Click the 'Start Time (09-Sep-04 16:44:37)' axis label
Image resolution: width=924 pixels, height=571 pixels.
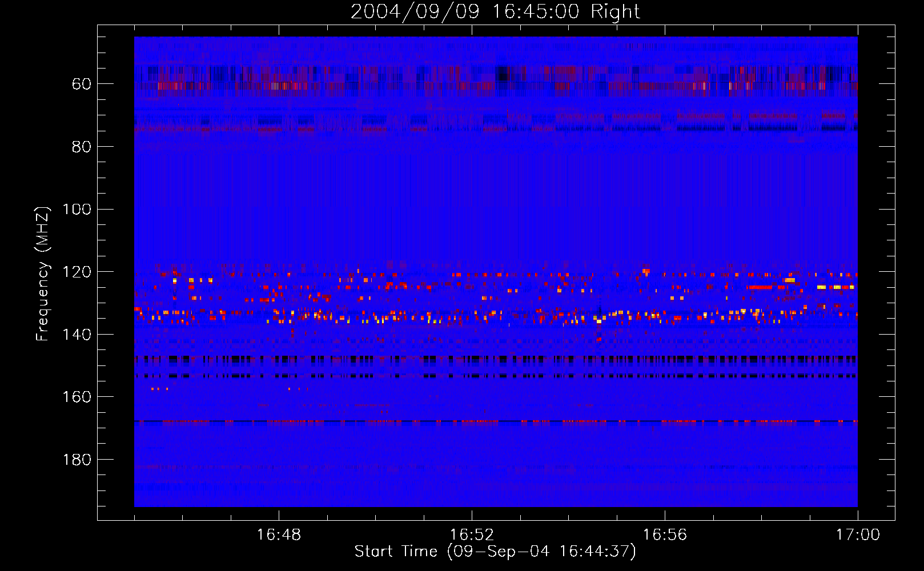coord(495,552)
